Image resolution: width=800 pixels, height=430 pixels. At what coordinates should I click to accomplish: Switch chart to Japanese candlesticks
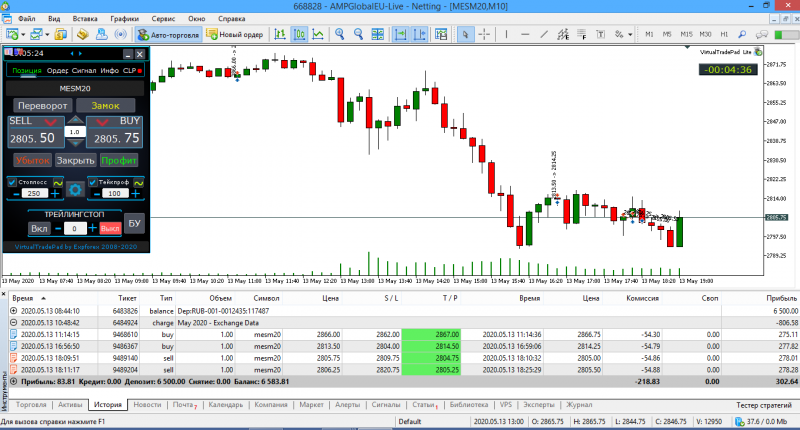[x=299, y=34]
